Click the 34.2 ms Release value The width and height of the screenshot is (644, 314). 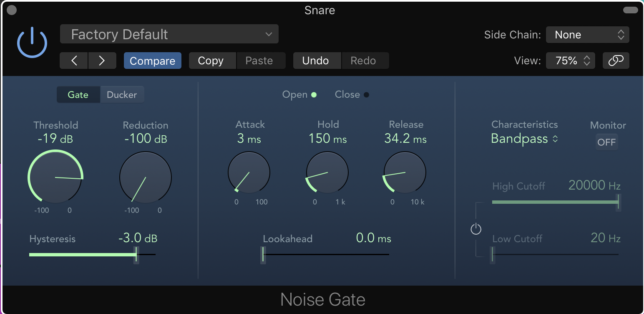pyautogui.click(x=405, y=139)
